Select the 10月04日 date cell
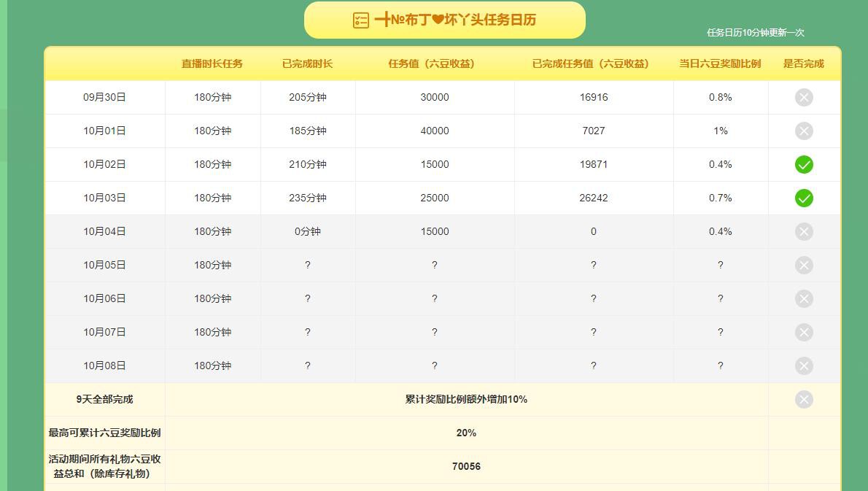This screenshot has width=868, height=491. pyautogui.click(x=104, y=231)
